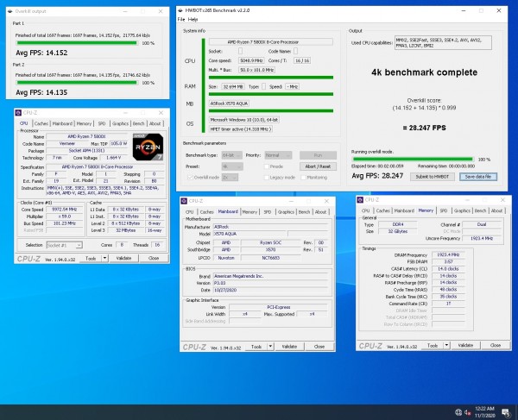The width and height of the screenshot is (518, 420).
Task: Open the notification center icon
Action: (506, 412)
